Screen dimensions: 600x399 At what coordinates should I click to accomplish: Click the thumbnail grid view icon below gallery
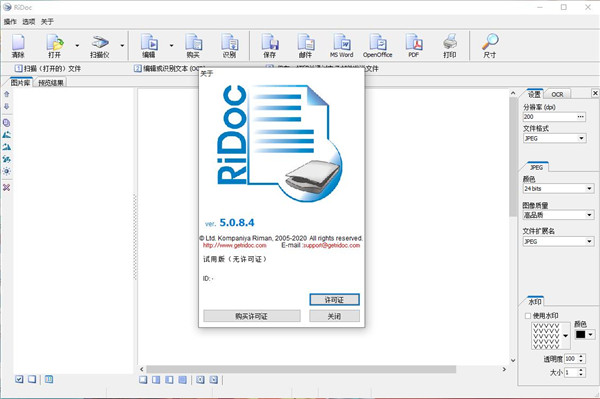49,379
